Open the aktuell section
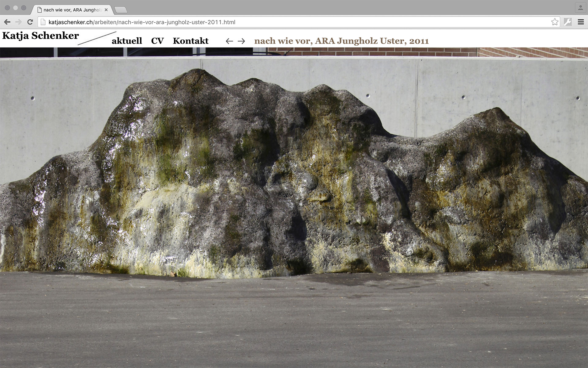 127,40
